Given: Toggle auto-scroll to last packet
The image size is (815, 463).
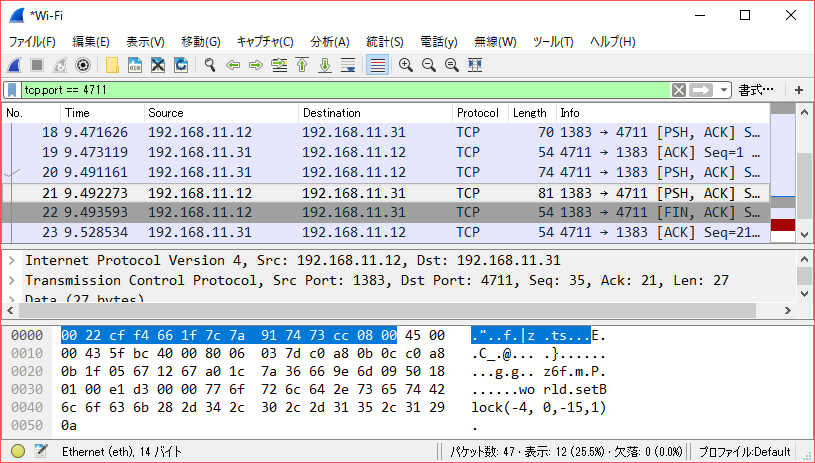Looking at the screenshot, I should click(348, 65).
